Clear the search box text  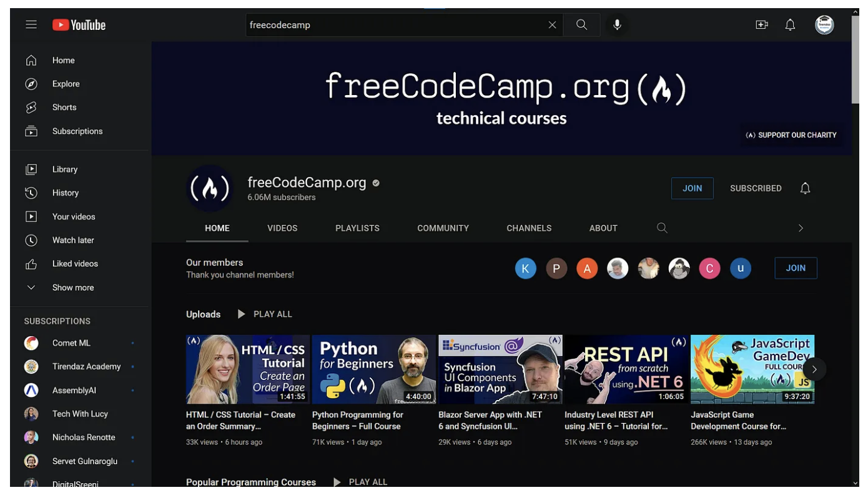point(552,25)
